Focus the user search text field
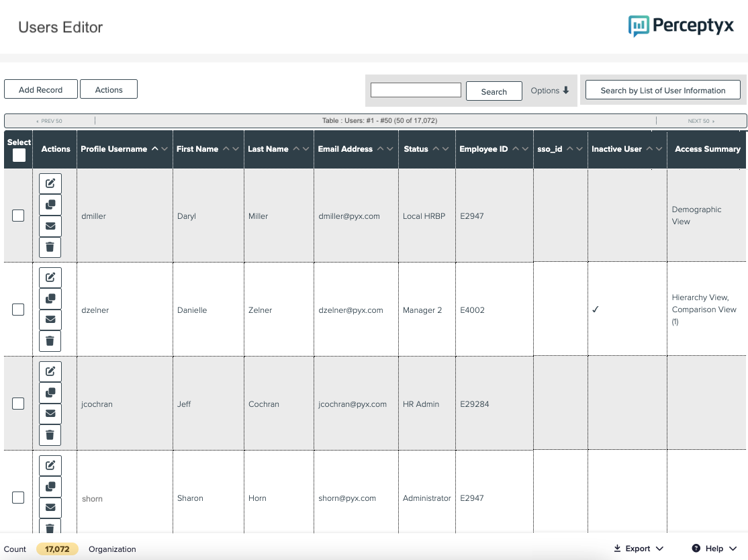The image size is (748, 560). [416, 90]
